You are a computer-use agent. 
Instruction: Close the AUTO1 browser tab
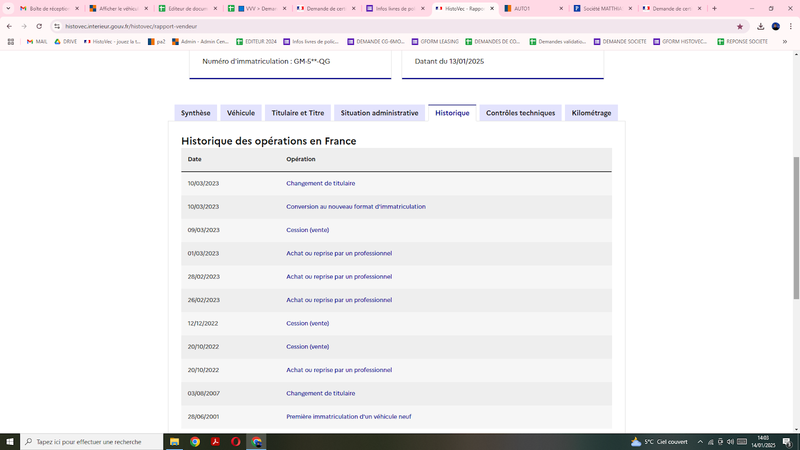coord(561,9)
